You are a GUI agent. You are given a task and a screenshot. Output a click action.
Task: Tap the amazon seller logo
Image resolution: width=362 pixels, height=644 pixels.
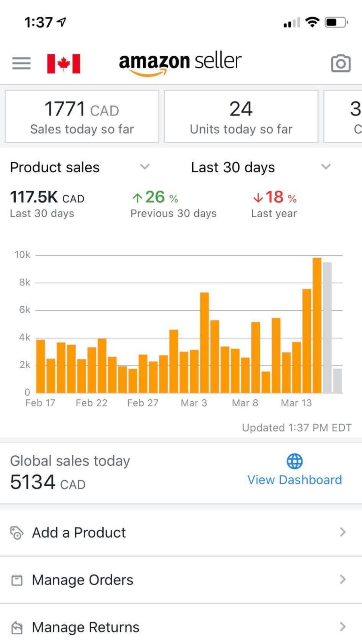pyautogui.click(x=180, y=62)
